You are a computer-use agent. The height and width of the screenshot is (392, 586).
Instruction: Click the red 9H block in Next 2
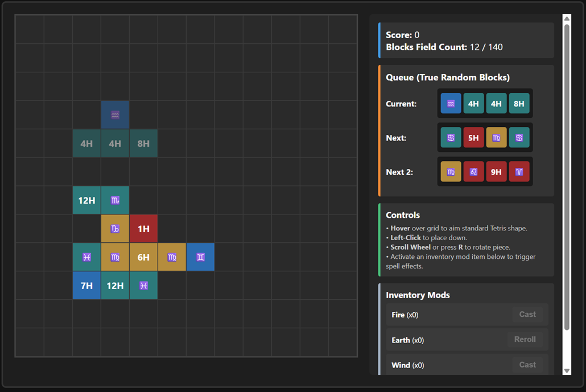pyautogui.click(x=496, y=171)
